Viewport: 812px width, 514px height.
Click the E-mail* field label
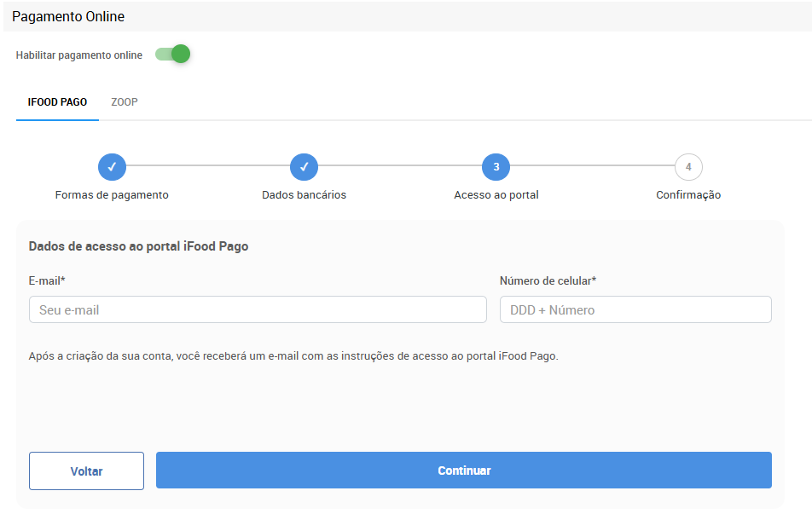click(x=48, y=281)
